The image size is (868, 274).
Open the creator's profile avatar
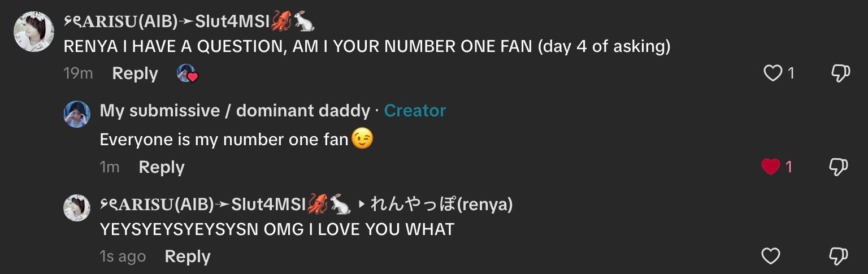[77, 114]
